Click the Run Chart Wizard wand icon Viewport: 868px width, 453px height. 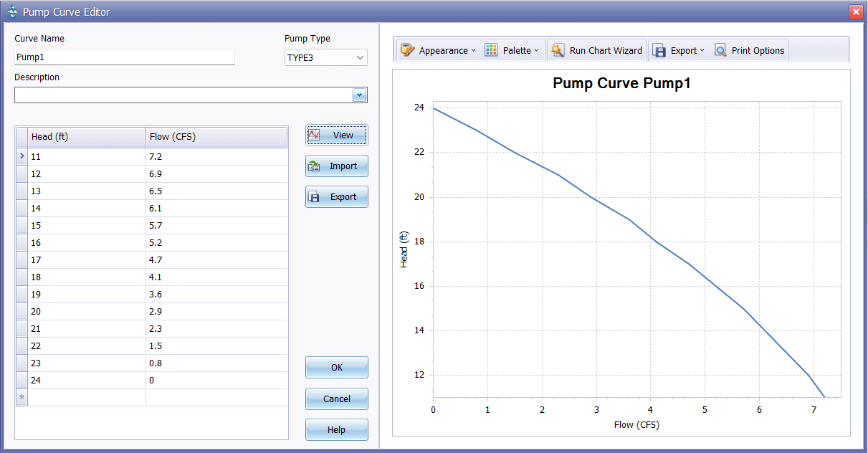(x=557, y=50)
